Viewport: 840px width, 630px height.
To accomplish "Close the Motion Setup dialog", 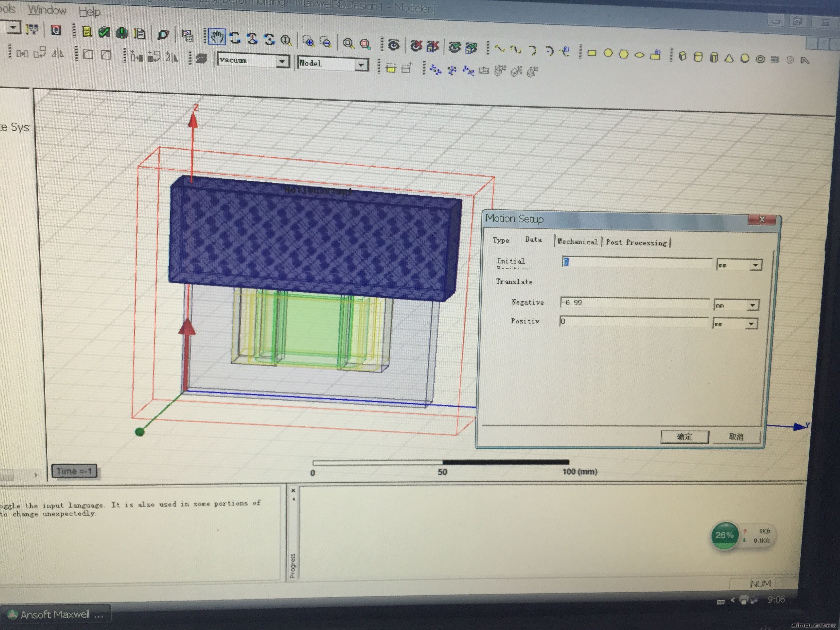I will click(x=762, y=220).
